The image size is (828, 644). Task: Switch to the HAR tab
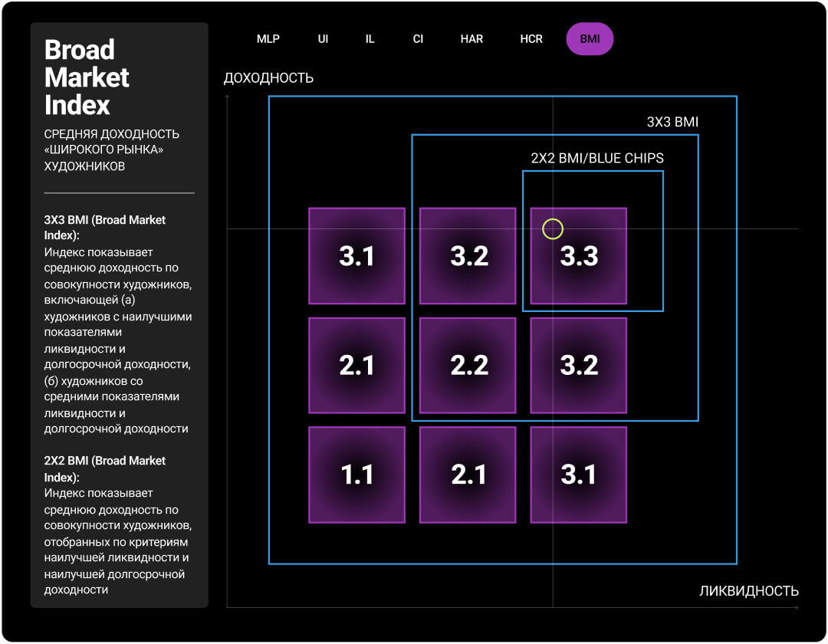472,39
